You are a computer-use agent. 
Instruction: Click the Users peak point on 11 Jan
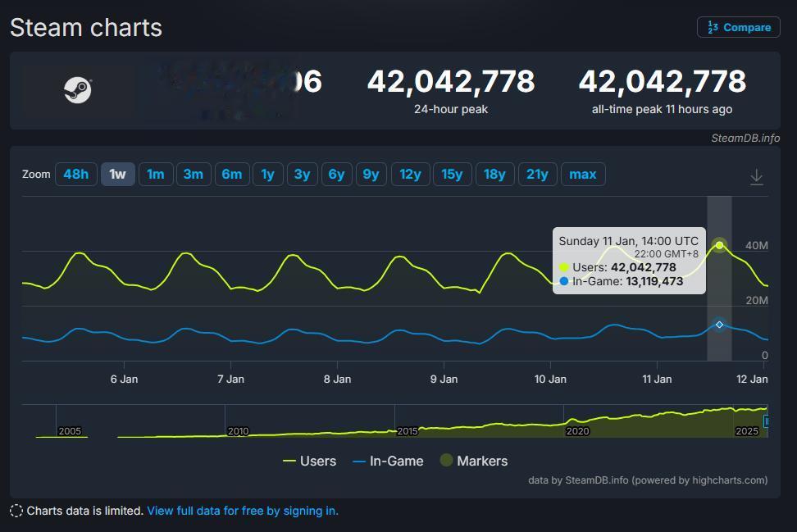pyautogui.click(x=719, y=245)
